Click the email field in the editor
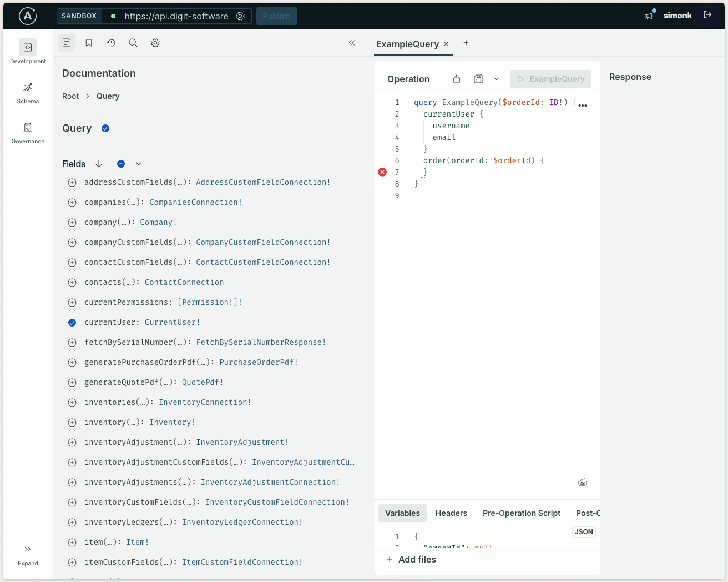728x582 pixels. coord(444,137)
